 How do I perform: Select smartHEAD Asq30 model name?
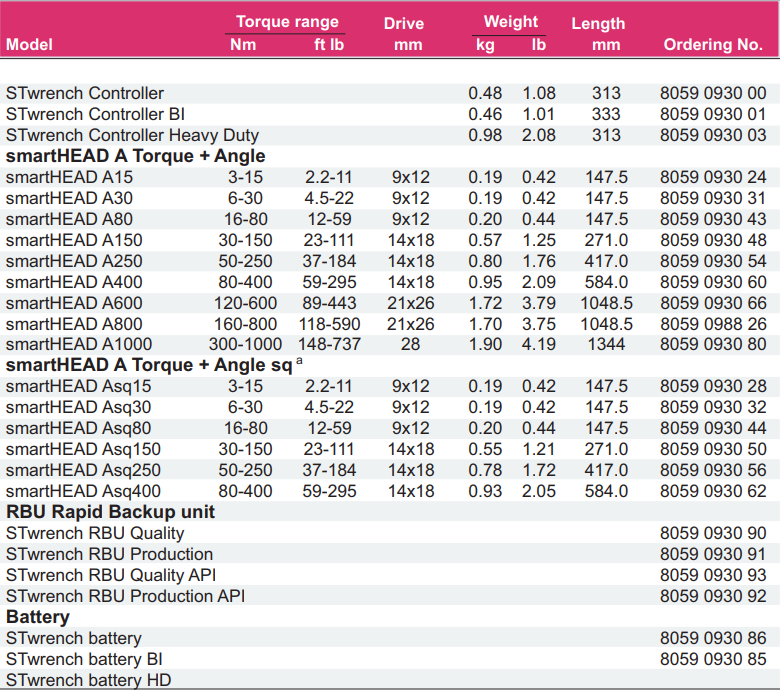(78, 407)
